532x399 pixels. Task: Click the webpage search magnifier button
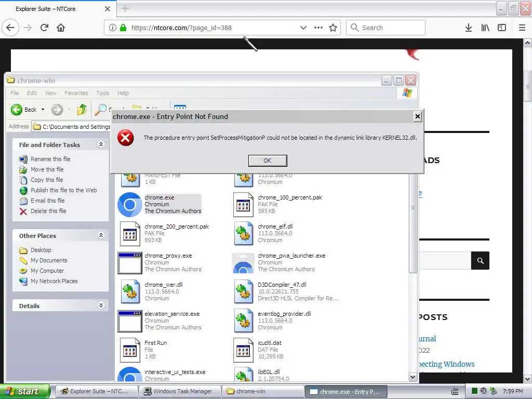tap(480, 261)
